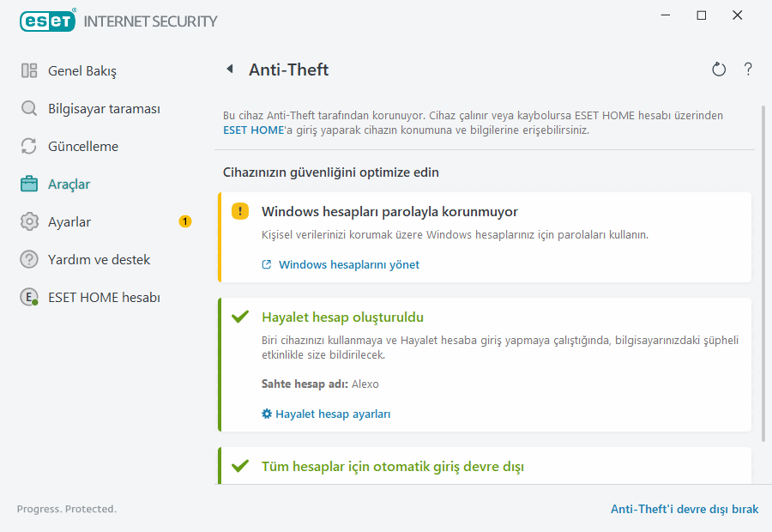Click the back arrow beside Anti-Theft
This screenshot has height=532, width=772.
[x=229, y=70]
